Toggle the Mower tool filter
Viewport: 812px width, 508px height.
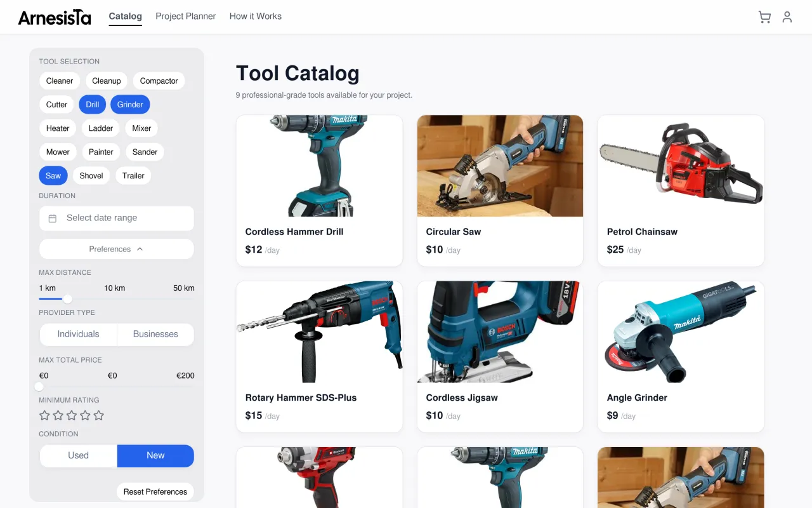[x=58, y=152]
